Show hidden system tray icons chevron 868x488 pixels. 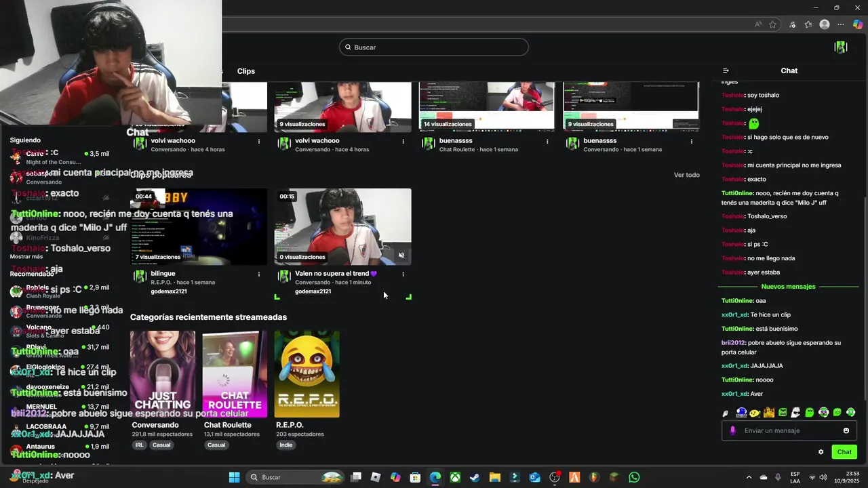click(x=749, y=477)
